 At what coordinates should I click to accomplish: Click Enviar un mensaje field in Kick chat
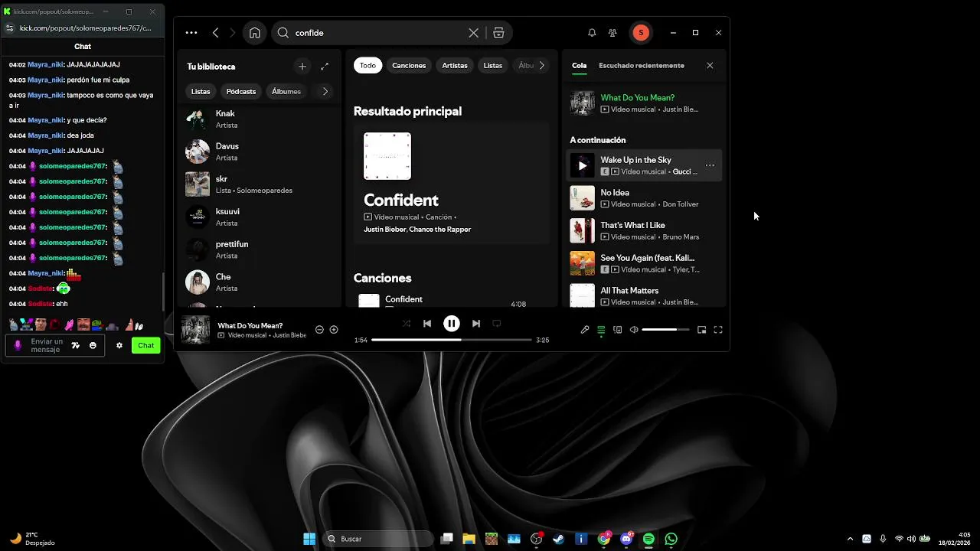point(47,345)
